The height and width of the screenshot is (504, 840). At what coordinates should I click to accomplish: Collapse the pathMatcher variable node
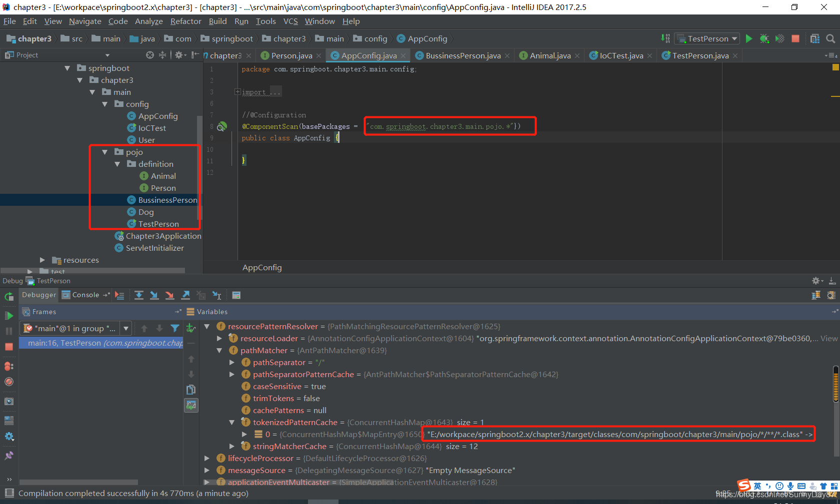pos(219,350)
